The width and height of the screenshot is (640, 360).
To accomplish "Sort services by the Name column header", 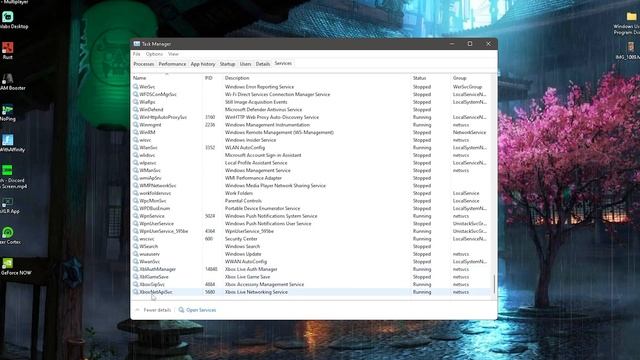I will point(167,78).
